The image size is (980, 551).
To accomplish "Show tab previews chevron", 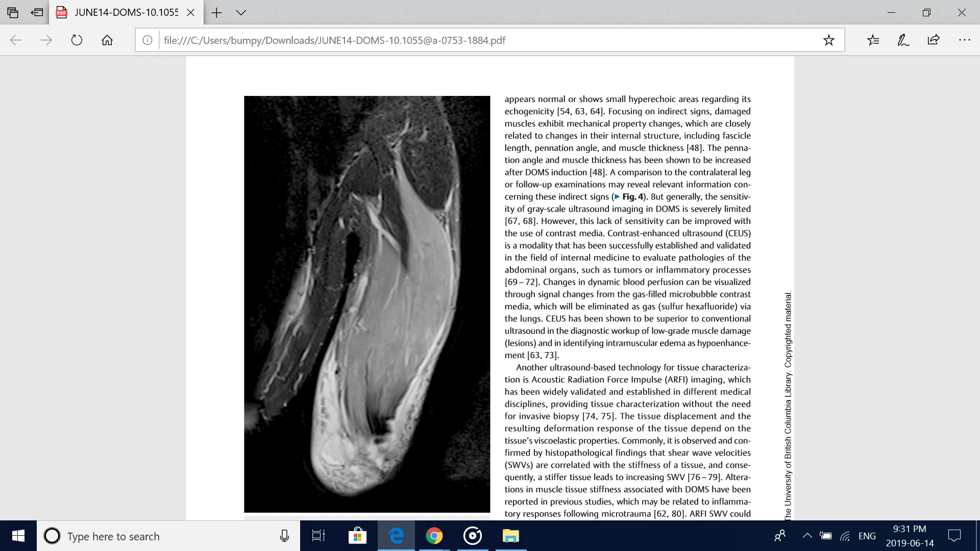I will pyautogui.click(x=241, y=12).
